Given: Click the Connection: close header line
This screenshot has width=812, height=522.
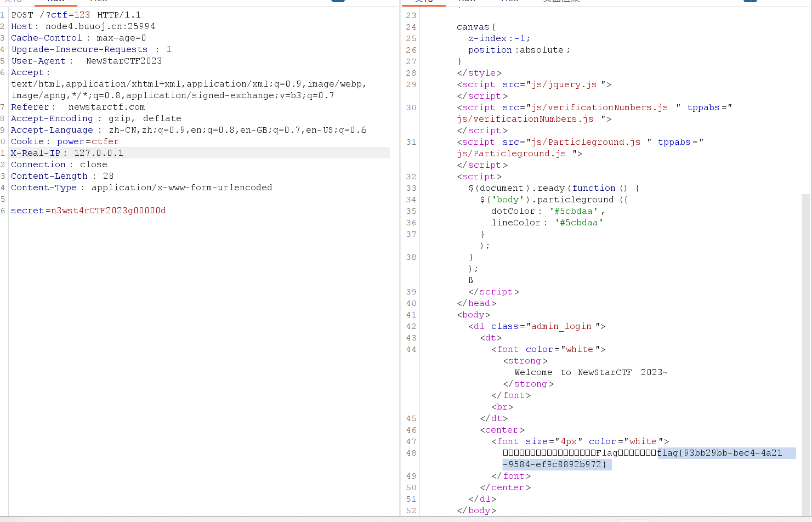Looking at the screenshot, I should (x=59, y=164).
